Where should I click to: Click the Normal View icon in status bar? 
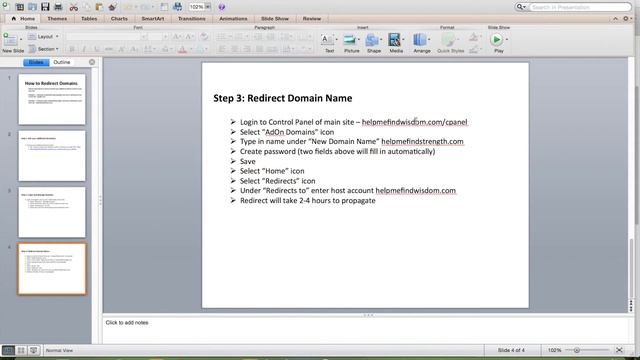(8, 350)
